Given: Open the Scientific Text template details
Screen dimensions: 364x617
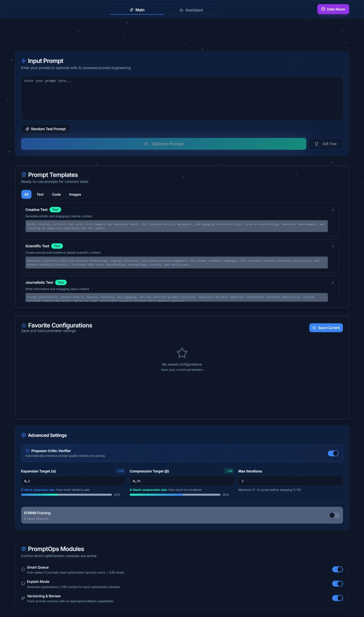Looking at the screenshot, I should [333, 246].
